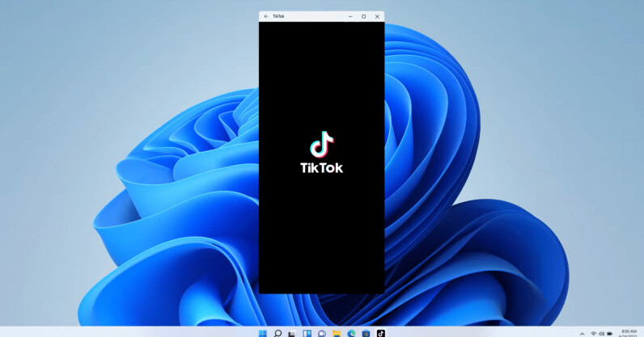Screen dimensions: 644x337
Task: Open taskbar Search
Action: [x=278, y=333]
